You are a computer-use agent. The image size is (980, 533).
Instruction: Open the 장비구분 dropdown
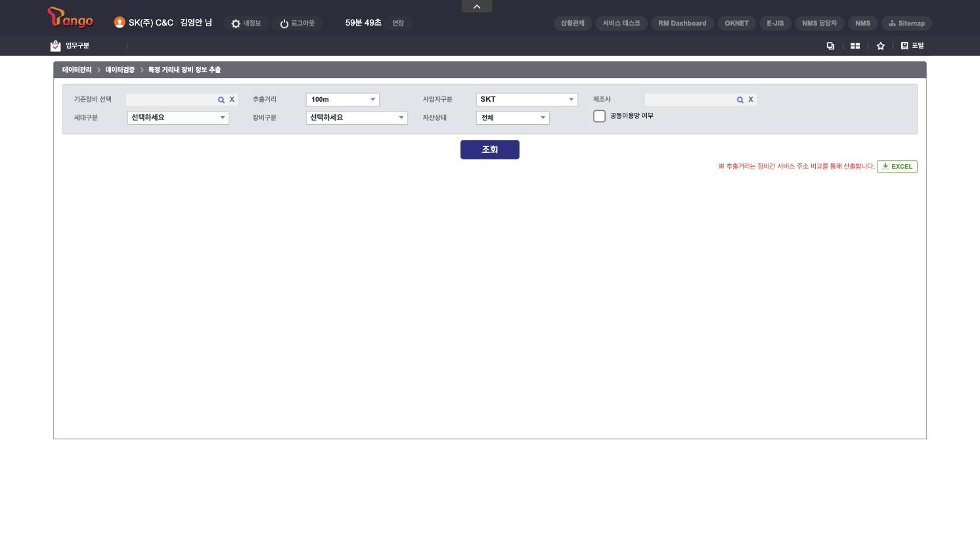[x=357, y=118]
